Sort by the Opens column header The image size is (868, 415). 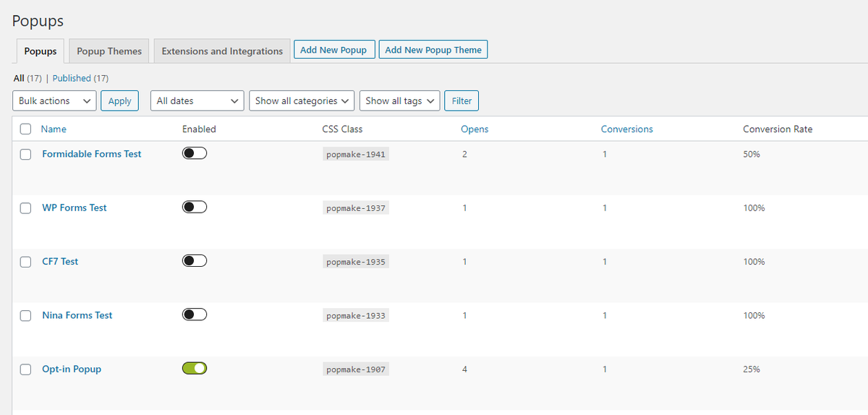click(x=475, y=129)
